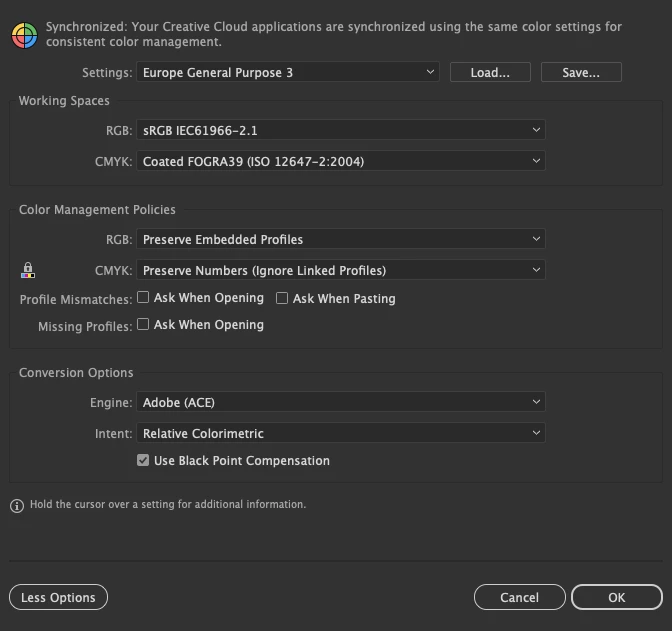Click the Intent label

(114, 433)
